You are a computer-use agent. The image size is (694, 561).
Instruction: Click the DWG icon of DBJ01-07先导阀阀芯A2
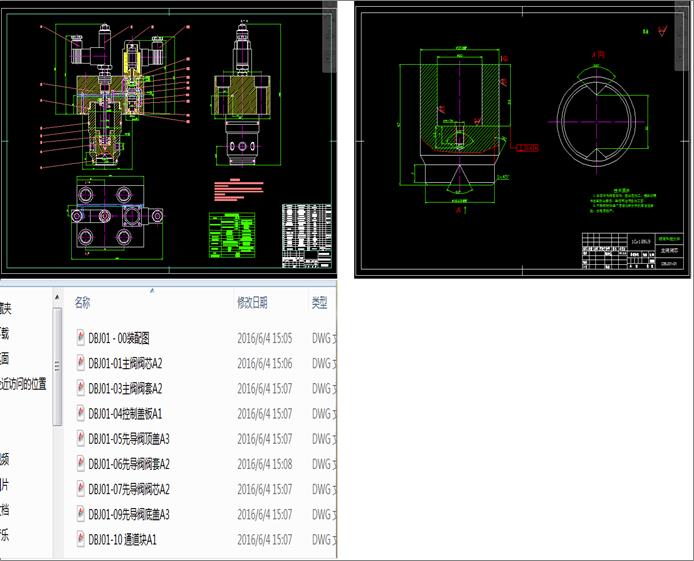[80, 489]
